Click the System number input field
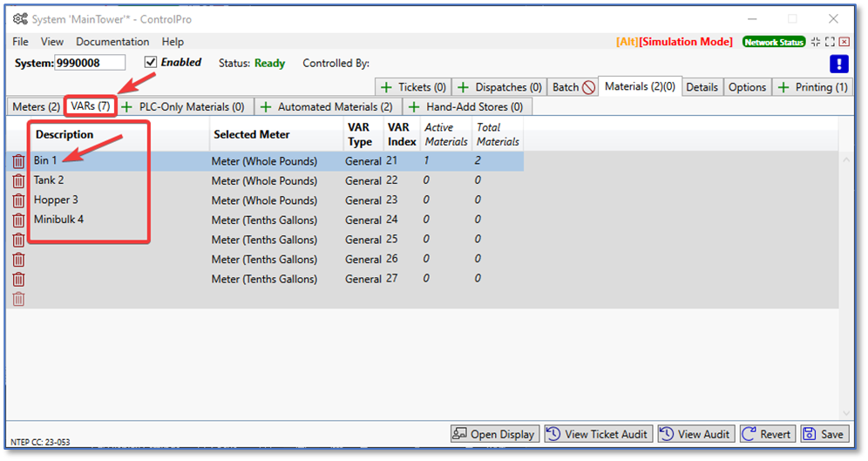This screenshot has width=868, height=461. coord(90,63)
